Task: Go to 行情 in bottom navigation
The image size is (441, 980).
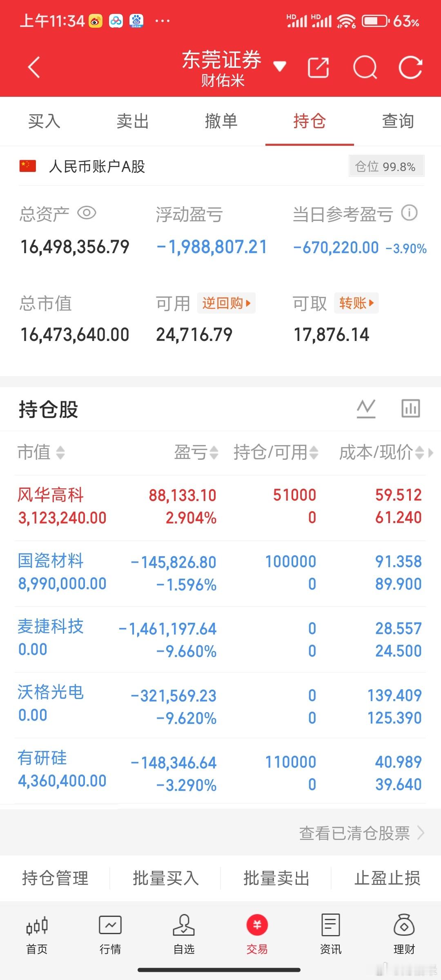Action: pyautogui.click(x=110, y=934)
